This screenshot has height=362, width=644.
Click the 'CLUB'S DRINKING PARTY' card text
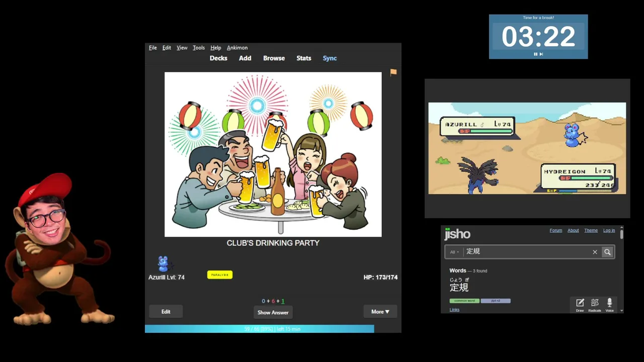click(x=273, y=243)
